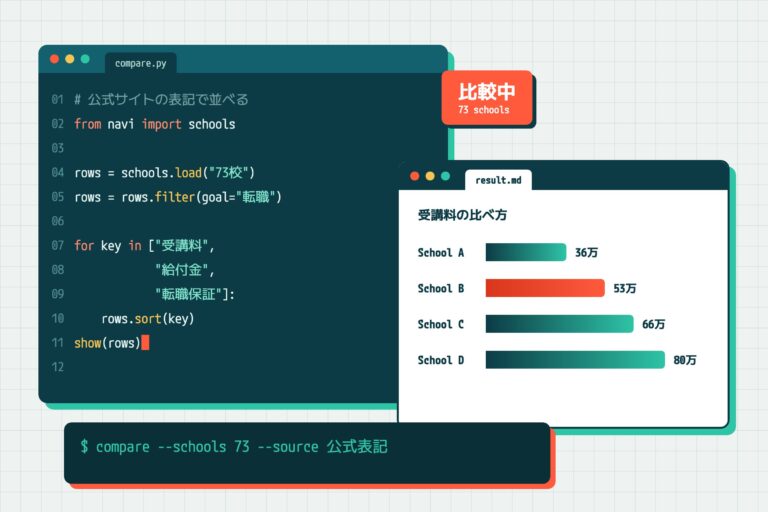Image resolution: width=768 pixels, height=512 pixels.
Task: Click the School D bar
Action: [575, 360]
